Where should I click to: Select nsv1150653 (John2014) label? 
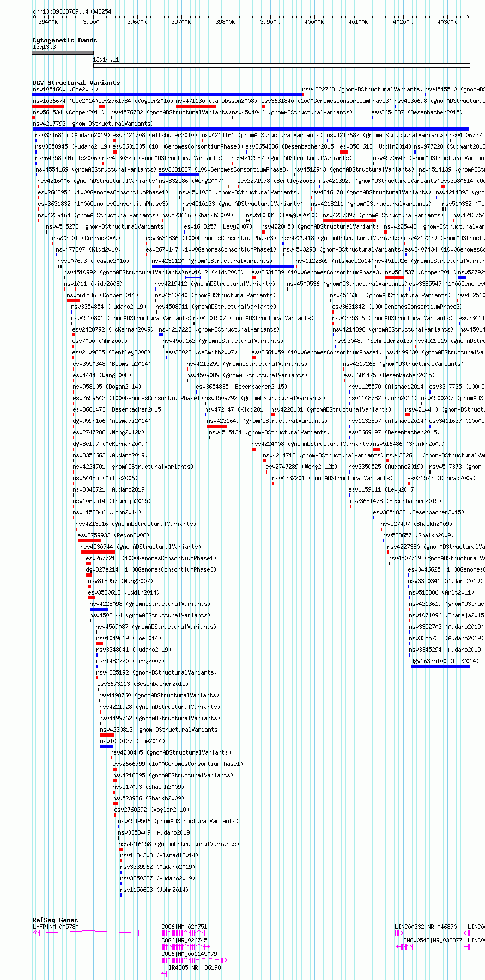(x=154, y=890)
